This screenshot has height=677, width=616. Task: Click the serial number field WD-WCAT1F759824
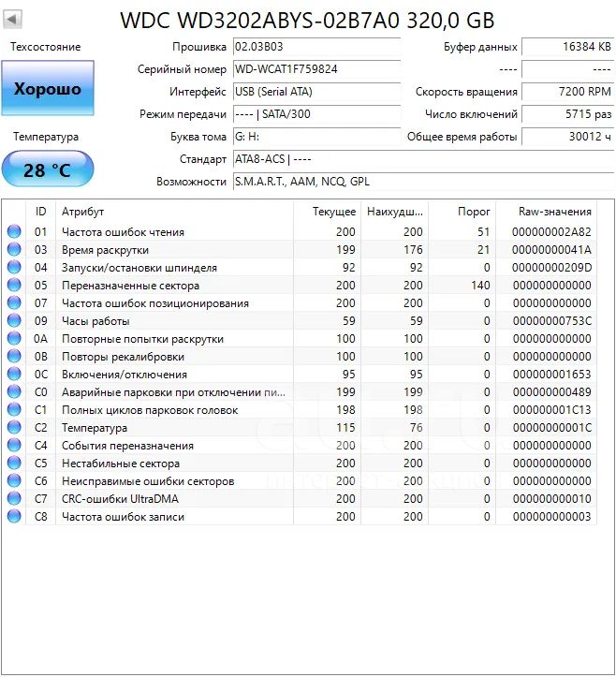(x=316, y=69)
